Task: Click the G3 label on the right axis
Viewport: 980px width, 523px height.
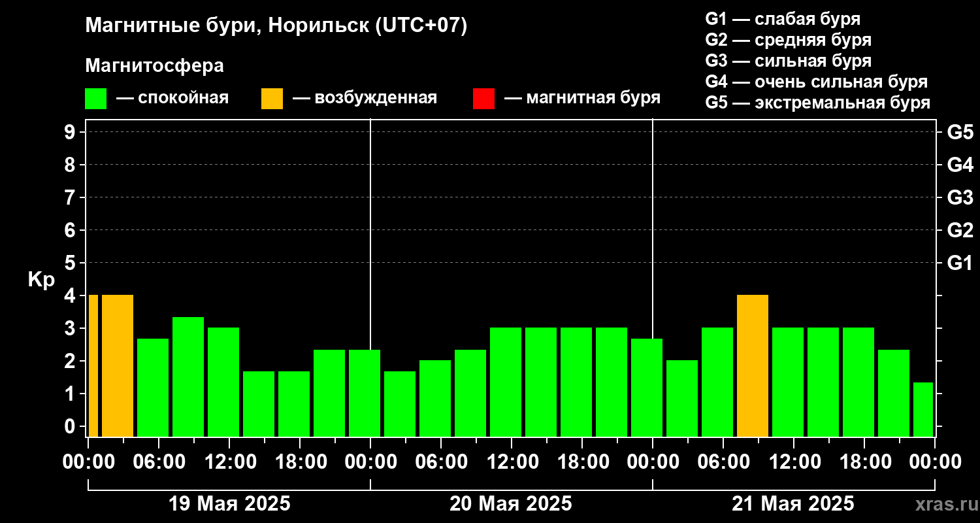Action: coord(960,197)
